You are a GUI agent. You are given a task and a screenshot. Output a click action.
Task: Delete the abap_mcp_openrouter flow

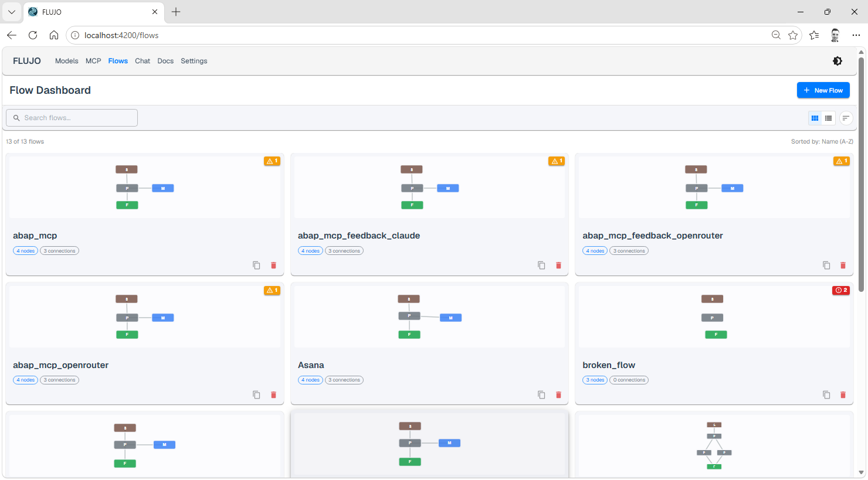273,395
